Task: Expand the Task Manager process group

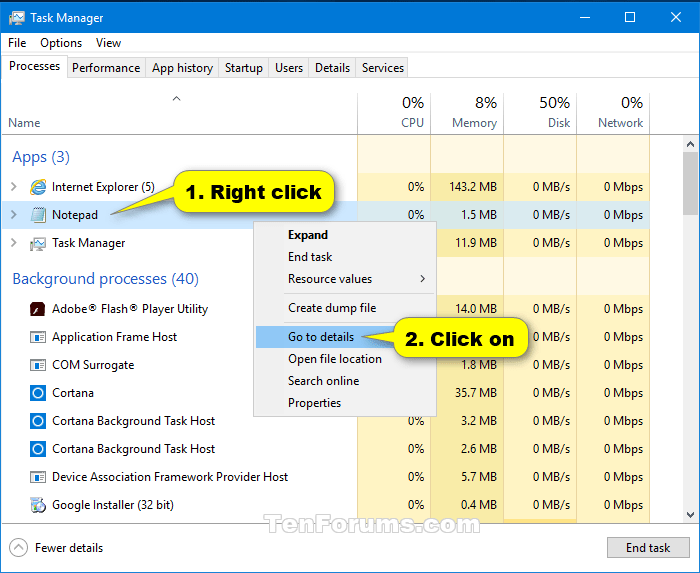Action: [x=14, y=243]
